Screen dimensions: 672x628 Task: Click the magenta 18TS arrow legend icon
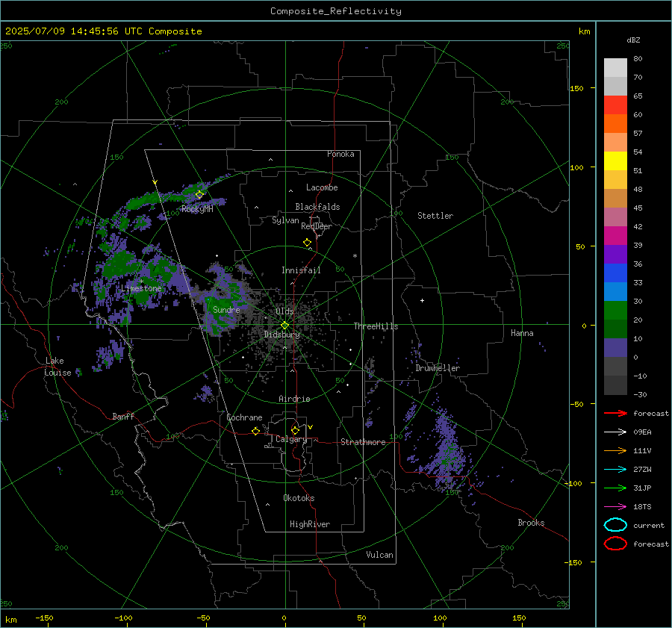pos(615,507)
